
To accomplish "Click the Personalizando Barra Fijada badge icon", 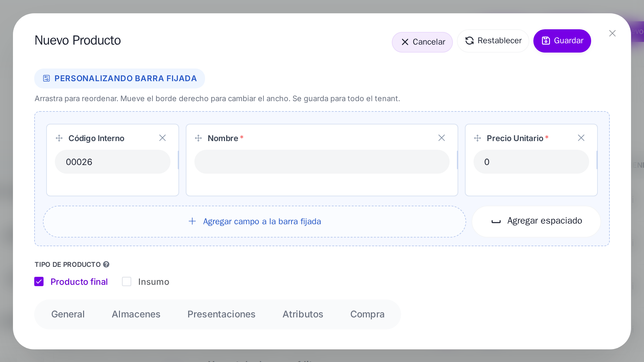I will (47, 79).
